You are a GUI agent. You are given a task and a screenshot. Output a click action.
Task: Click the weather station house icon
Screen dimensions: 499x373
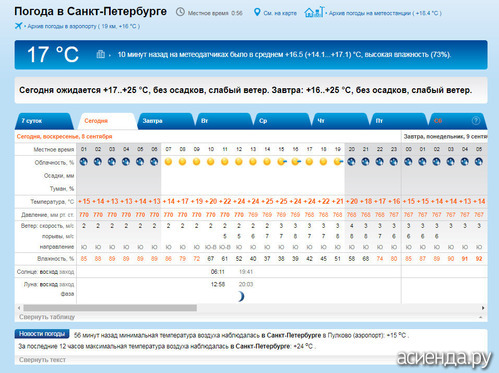point(314,12)
